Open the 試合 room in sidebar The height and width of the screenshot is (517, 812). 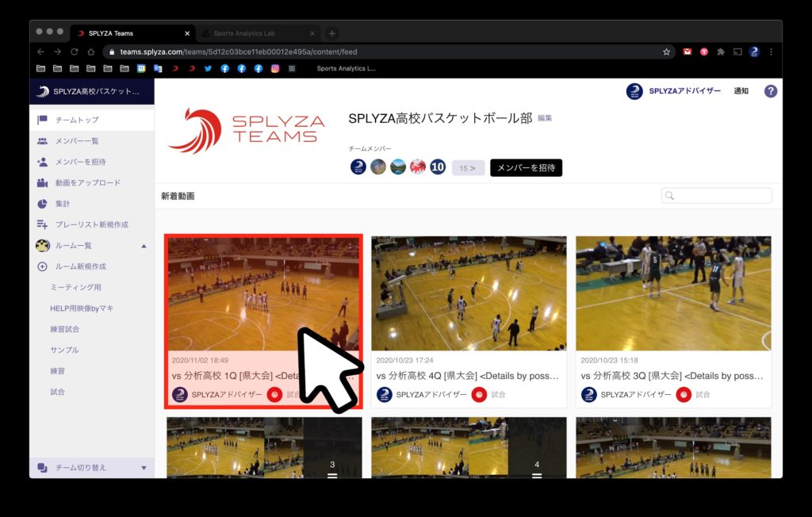click(57, 392)
